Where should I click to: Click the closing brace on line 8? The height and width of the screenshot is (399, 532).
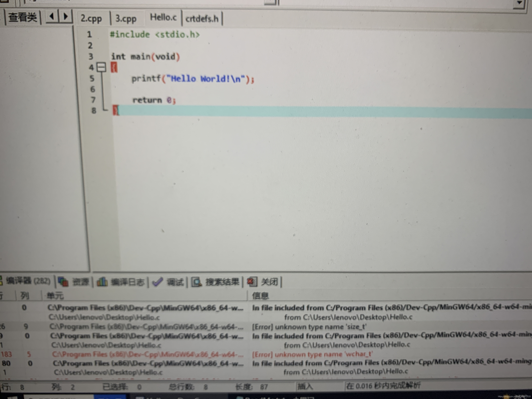pyautogui.click(x=116, y=111)
